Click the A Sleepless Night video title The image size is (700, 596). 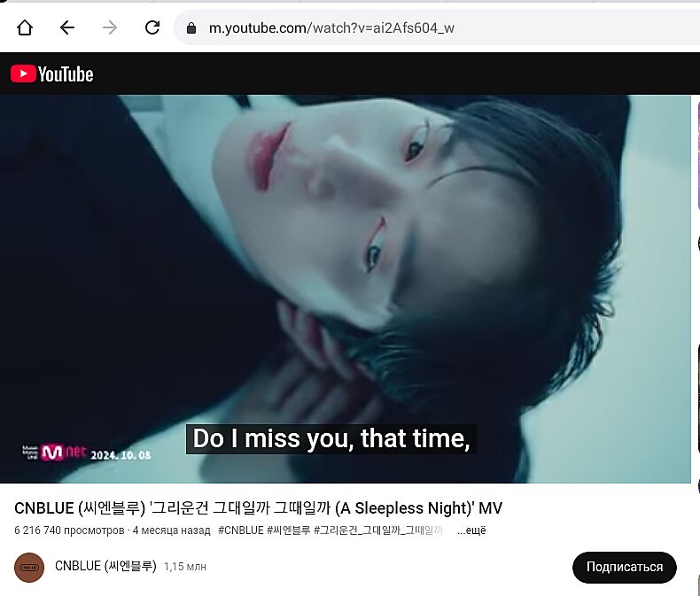point(258,508)
